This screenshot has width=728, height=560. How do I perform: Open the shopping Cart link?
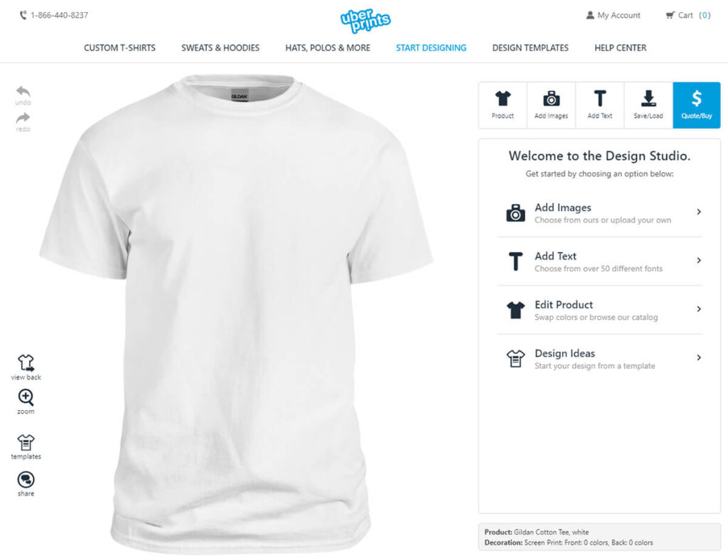pos(688,16)
